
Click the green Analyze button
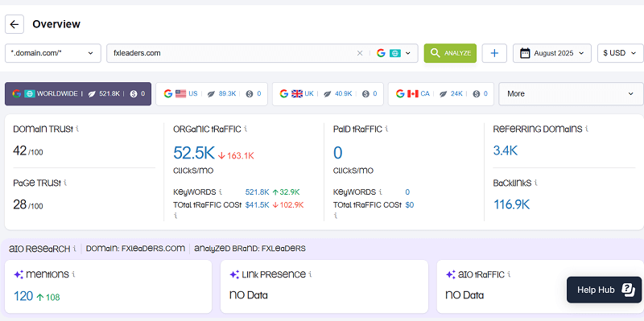(450, 53)
